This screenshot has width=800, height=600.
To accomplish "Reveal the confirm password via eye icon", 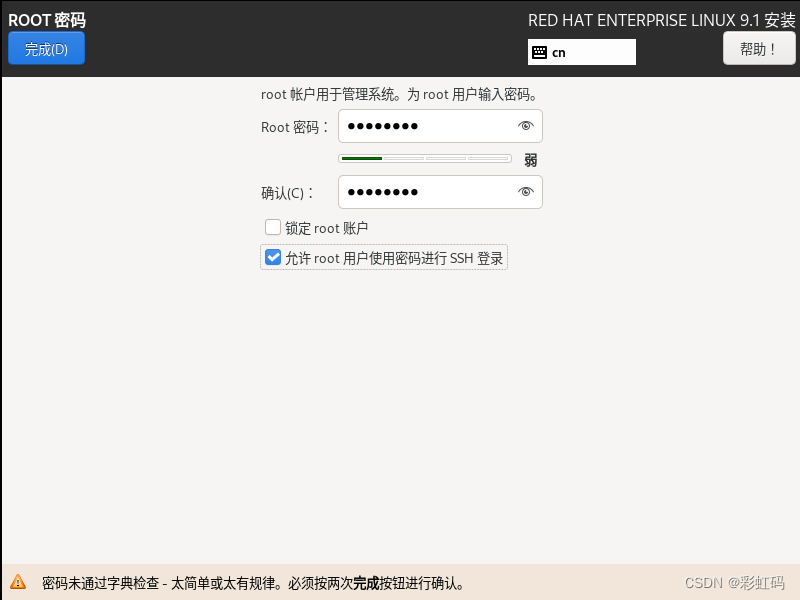I will click(526, 191).
